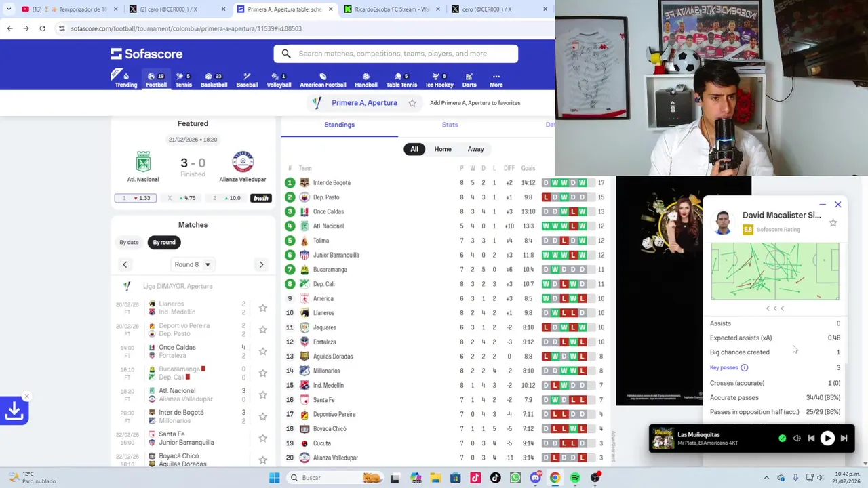Select the Volleyball sport icon
This screenshot has height=488, width=868.
pos(279,80)
